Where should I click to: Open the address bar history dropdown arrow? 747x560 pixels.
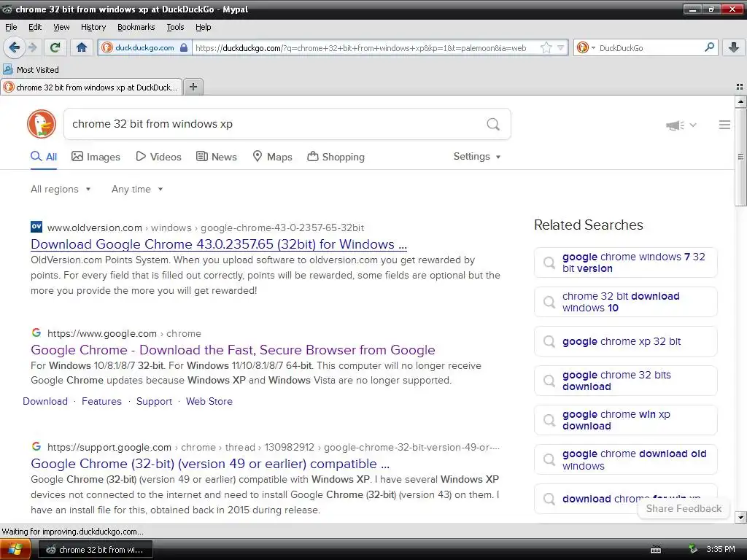point(561,47)
